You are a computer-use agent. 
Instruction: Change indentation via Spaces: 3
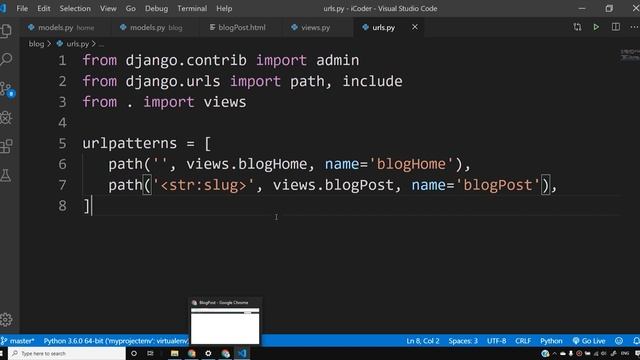point(463,341)
